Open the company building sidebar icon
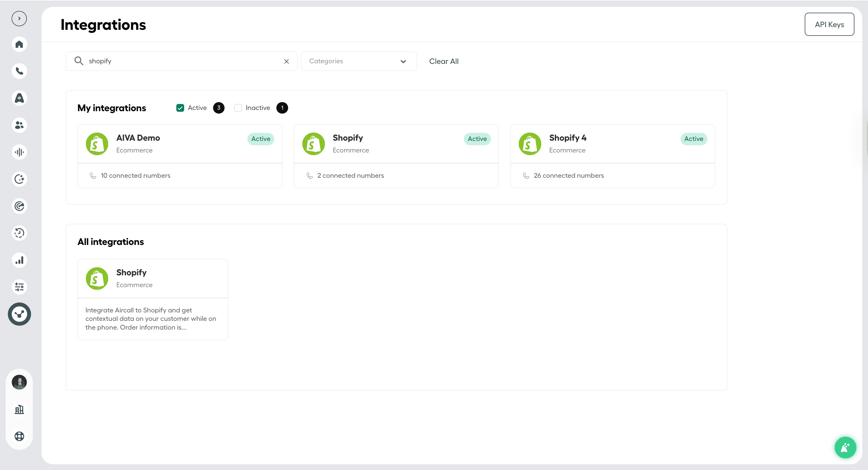This screenshot has width=868, height=470. coord(19,409)
